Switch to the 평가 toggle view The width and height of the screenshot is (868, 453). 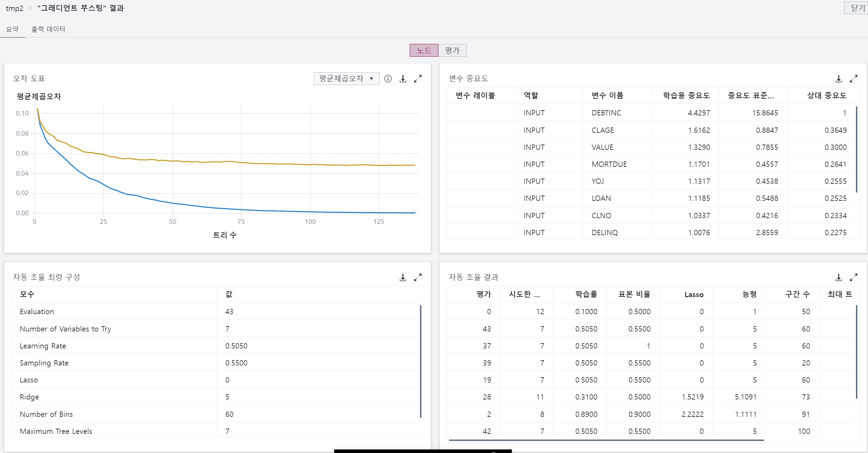(452, 50)
